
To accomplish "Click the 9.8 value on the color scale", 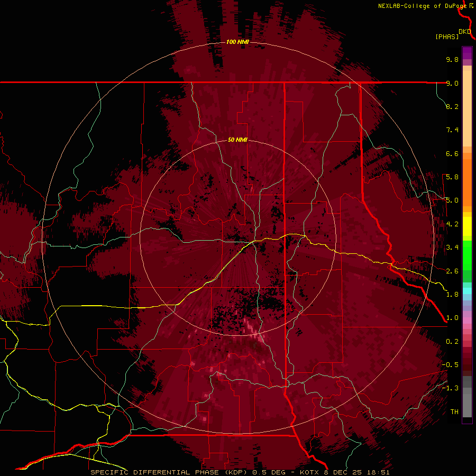I will pos(452,59).
